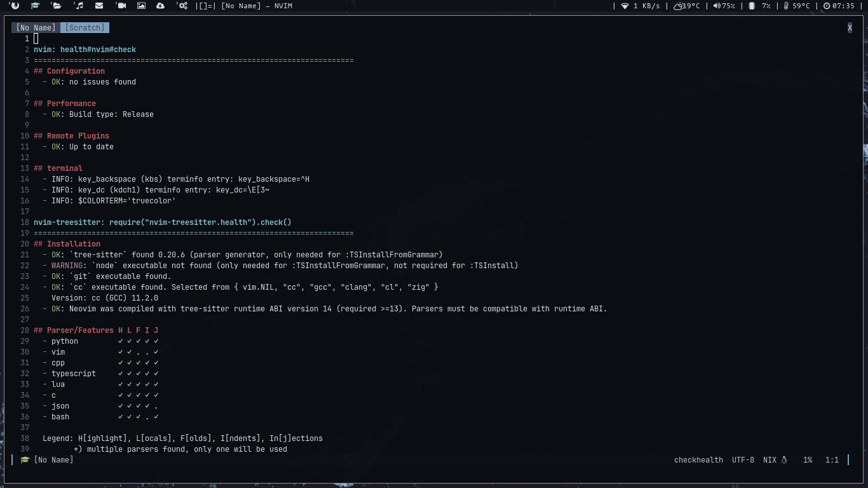This screenshot has width=868, height=488.
Task: Click the CPU temperature thermometer icon
Action: 786,6
